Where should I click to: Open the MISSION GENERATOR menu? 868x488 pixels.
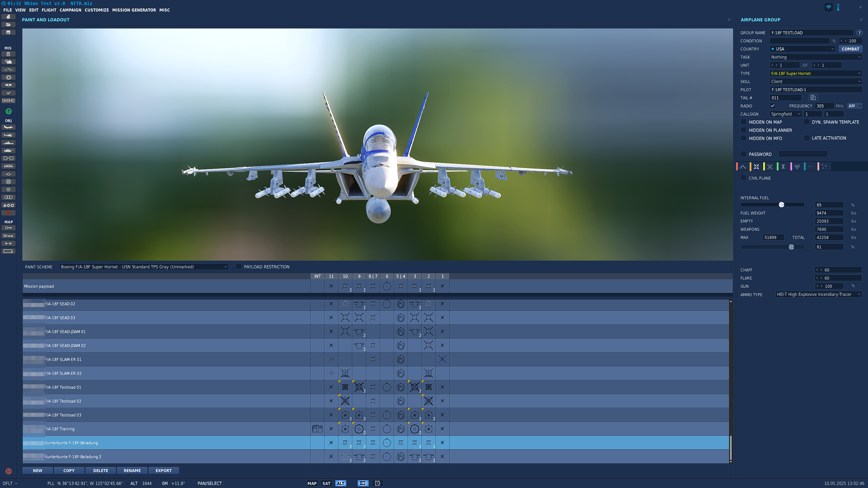pyautogui.click(x=134, y=10)
